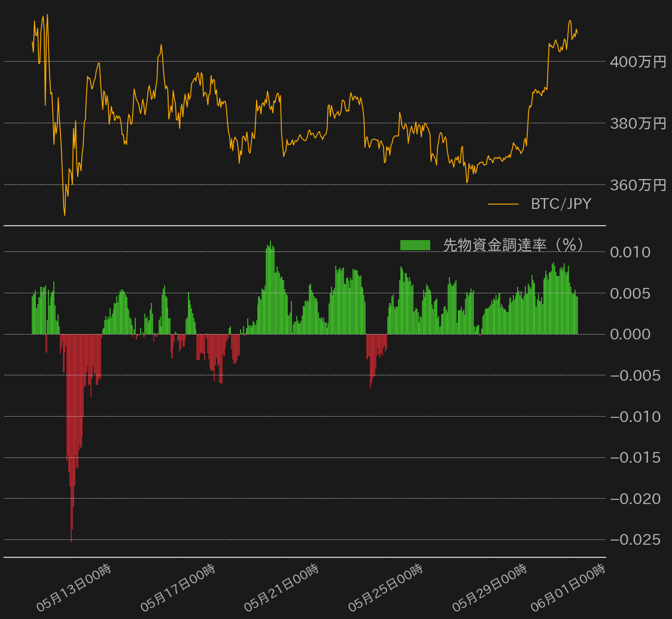Screen dimensions: 672x619
Task: Click the lowest point of BTC price line
Action: (65, 215)
